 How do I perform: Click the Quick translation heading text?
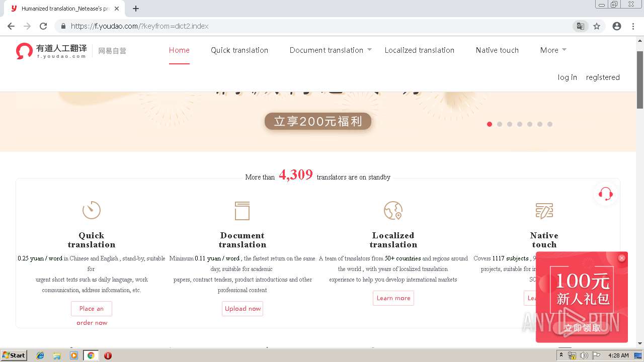click(x=92, y=240)
